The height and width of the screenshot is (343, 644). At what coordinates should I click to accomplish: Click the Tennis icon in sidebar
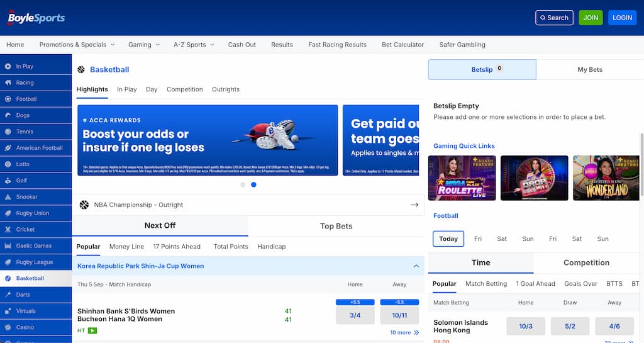(8, 132)
